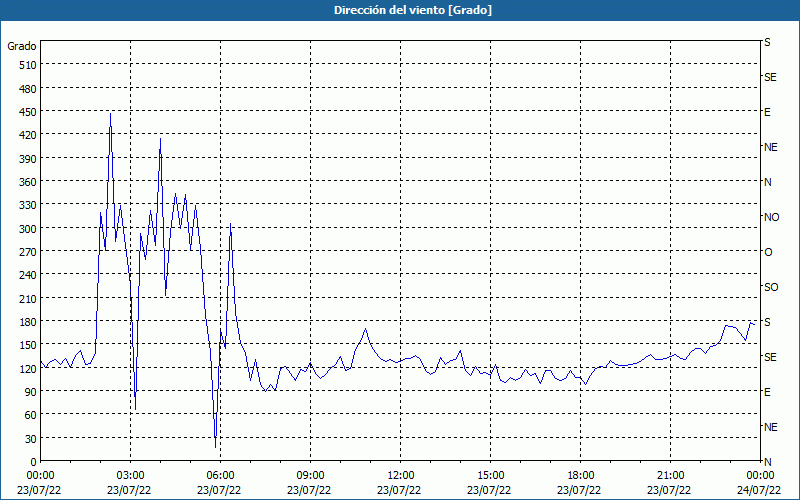Select the 'SE' compass label level with 480 degrees

[x=770, y=77]
